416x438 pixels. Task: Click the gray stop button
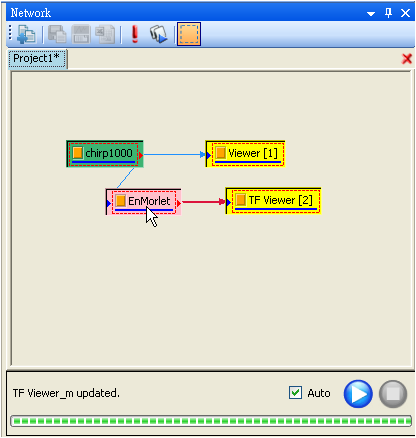click(x=393, y=394)
